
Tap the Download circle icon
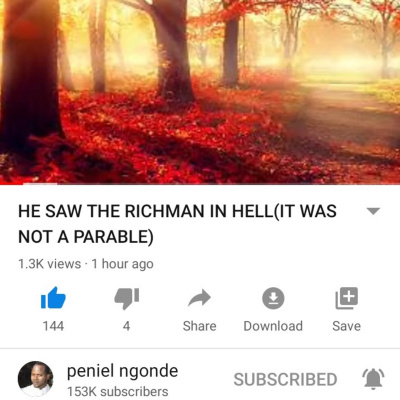[273, 298]
